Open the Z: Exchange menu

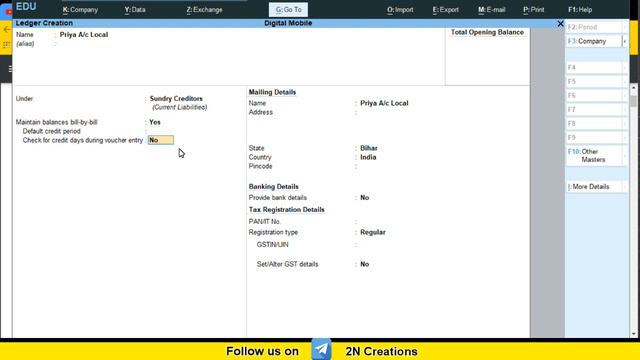(204, 9)
